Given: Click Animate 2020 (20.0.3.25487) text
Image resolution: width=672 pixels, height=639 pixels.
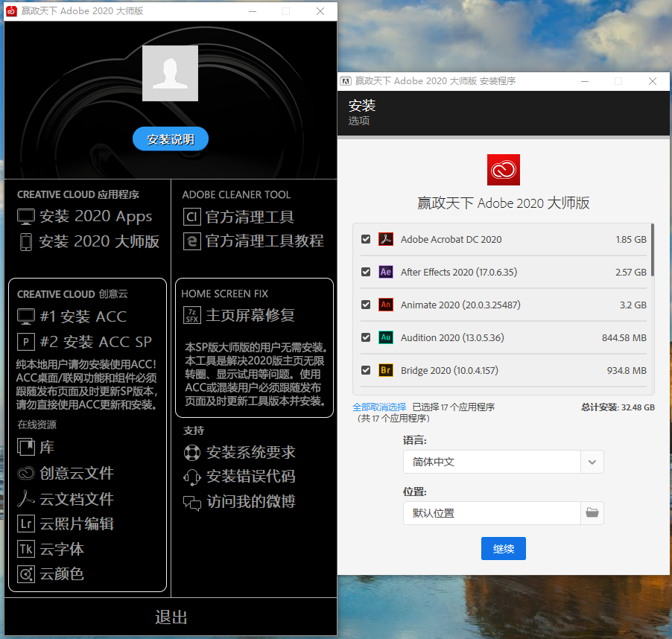Looking at the screenshot, I should 460,305.
